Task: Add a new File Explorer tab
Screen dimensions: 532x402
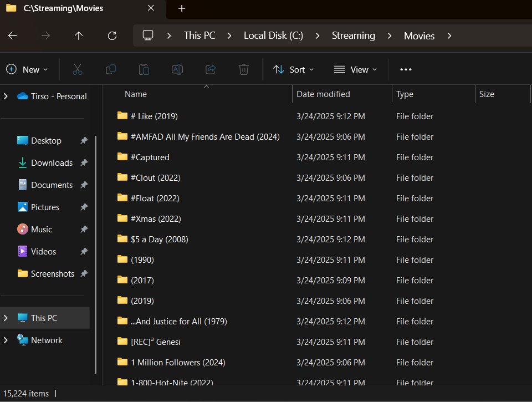Action: [182, 8]
